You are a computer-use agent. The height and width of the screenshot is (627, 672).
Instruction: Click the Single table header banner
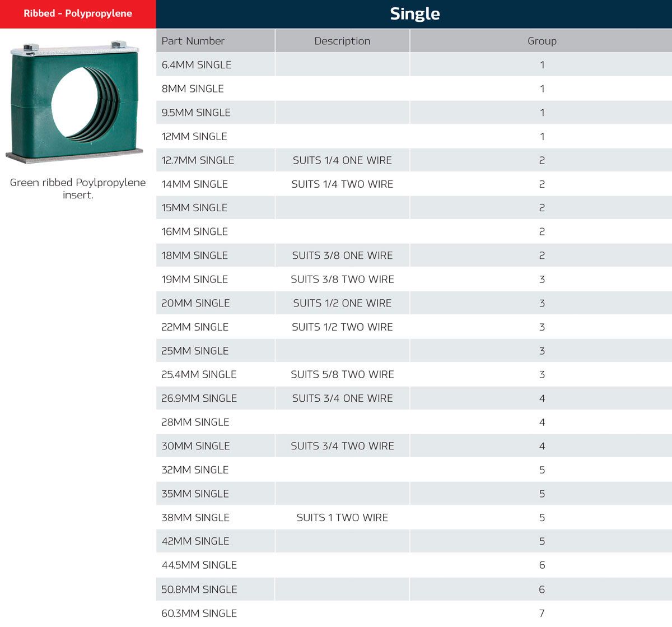point(414,14)
